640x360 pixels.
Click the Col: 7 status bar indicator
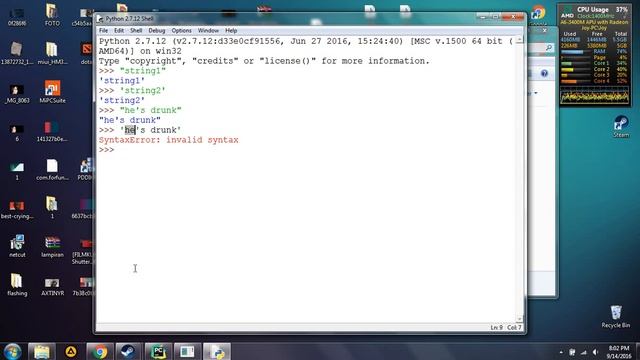(514, 327)
